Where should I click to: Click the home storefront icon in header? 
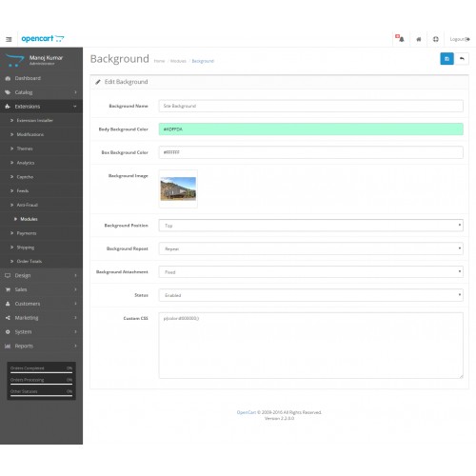419,39
